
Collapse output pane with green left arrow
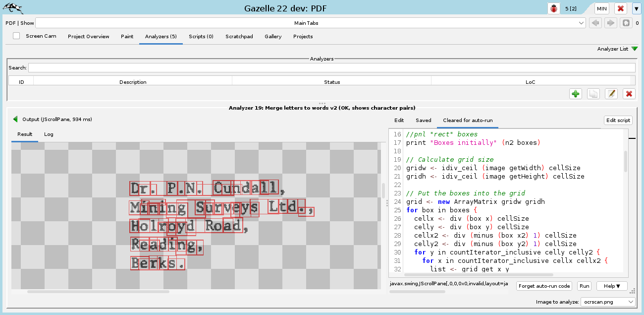[x=15, y=119]
